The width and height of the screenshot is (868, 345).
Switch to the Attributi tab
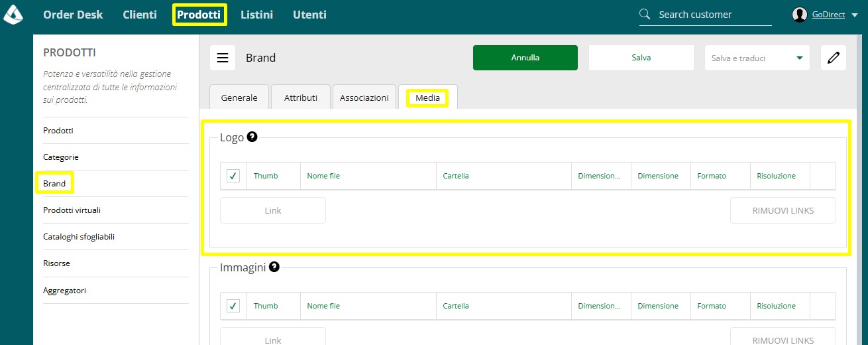tap(301, 98)
